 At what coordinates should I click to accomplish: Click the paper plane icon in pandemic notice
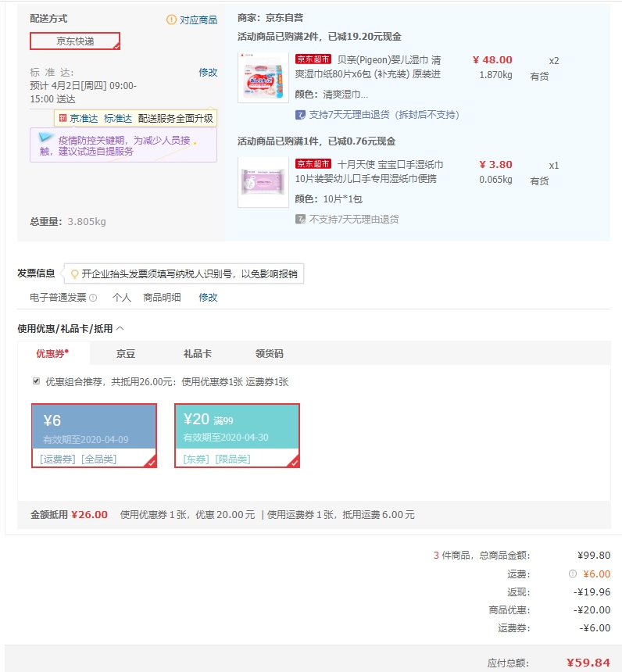(x=45, y=138)
